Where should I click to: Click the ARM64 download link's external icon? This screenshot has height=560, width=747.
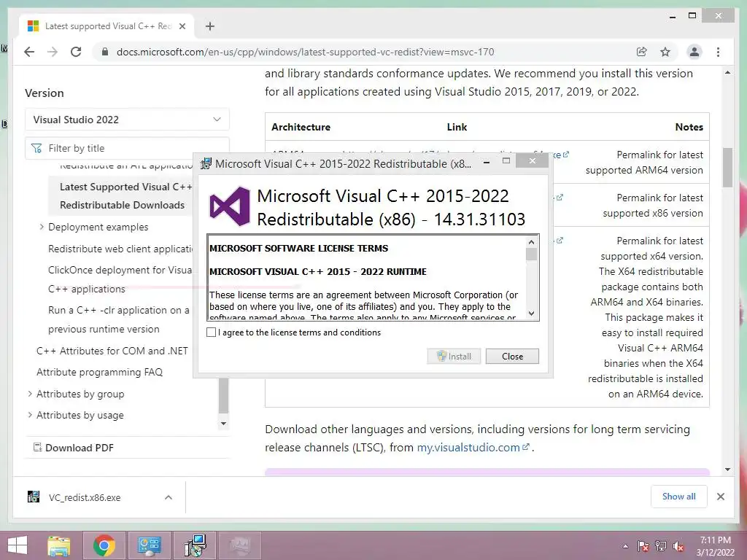click(x=565, y=155)
